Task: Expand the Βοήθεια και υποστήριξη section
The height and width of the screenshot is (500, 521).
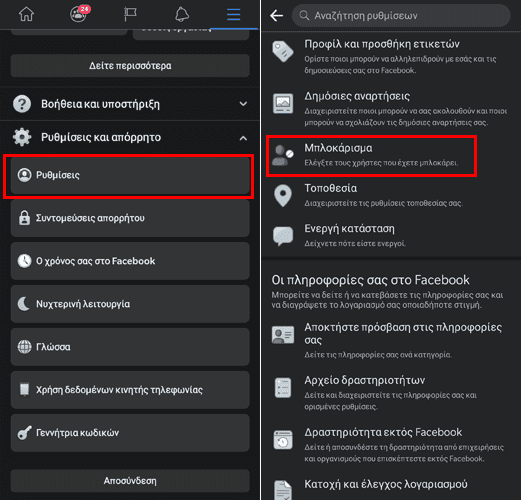Action: pos(130,104)
